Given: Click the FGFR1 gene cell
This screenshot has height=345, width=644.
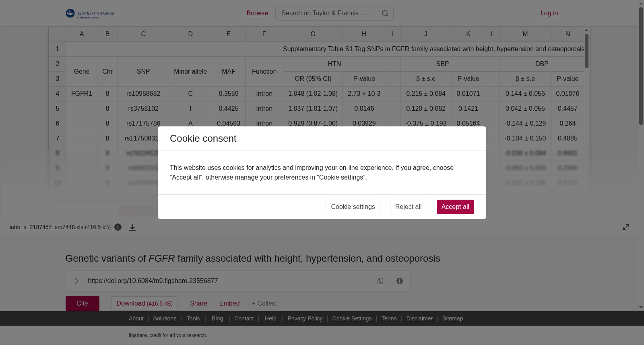Looking at the screenshot, I should (82, 94).
